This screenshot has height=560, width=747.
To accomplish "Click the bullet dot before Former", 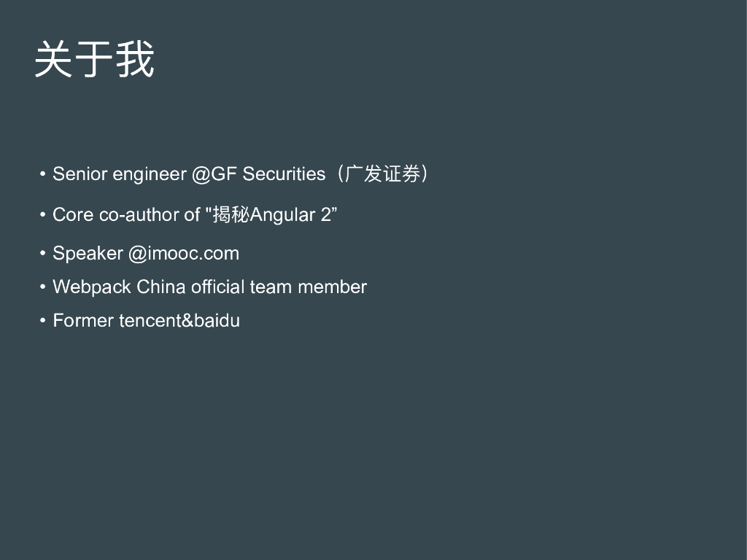I will pos(43,321).
